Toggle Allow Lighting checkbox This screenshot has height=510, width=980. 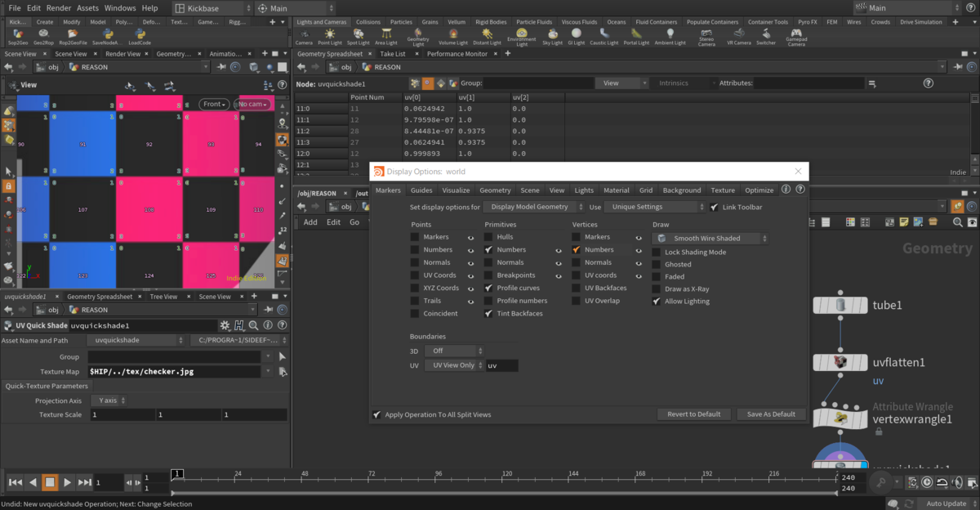click(657, 301)
